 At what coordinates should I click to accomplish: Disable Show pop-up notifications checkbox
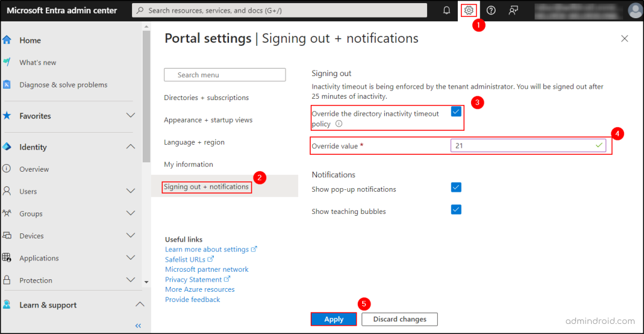click(x=456, y=187)
